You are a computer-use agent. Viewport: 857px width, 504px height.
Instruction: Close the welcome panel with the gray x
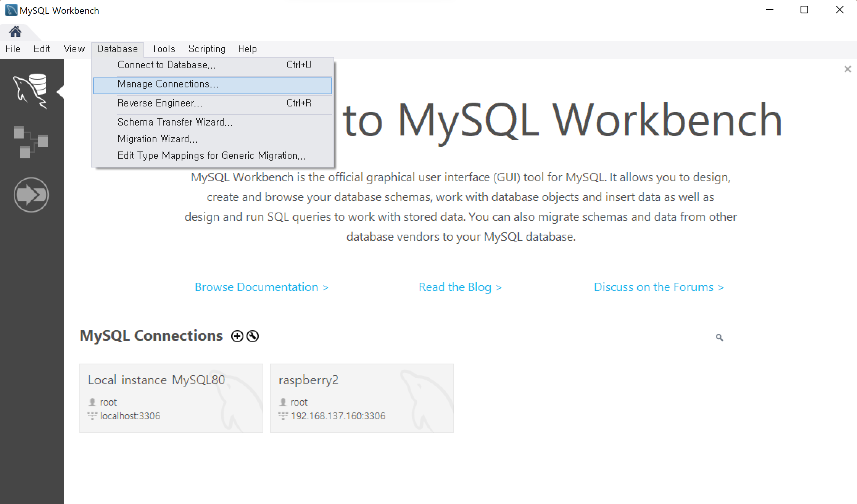pos(847,69)
